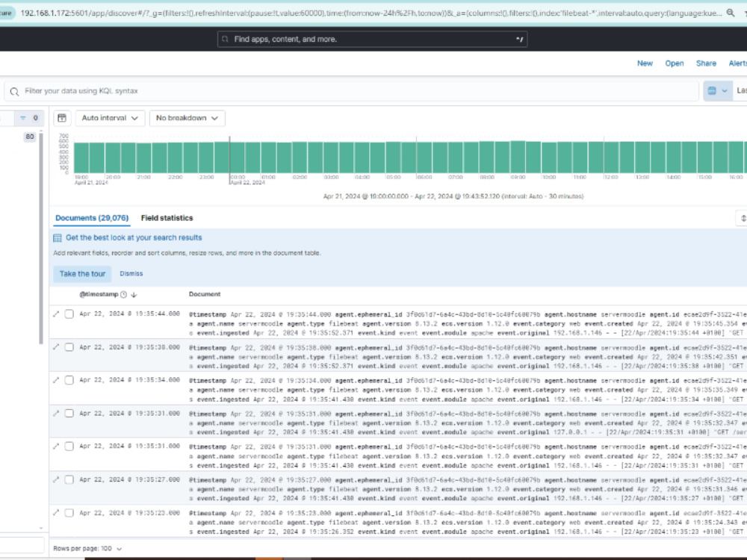The image size is (747, 560).
Task: Expand the first document using its diagonal arrow icon
Action: [56, 314]
